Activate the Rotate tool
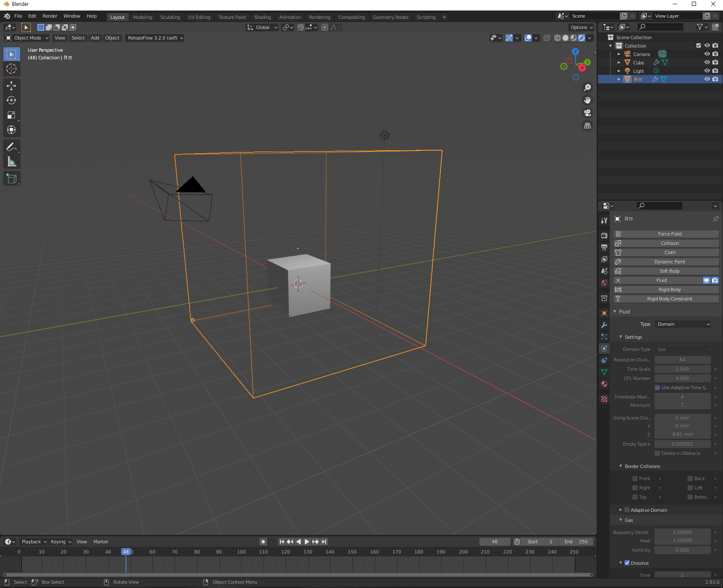 click(11, 101)
